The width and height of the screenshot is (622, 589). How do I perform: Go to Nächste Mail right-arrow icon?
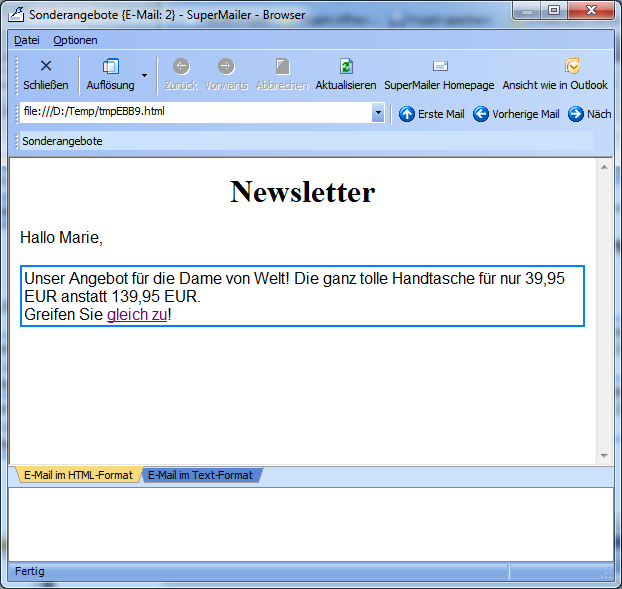click(x=576, y=114)
